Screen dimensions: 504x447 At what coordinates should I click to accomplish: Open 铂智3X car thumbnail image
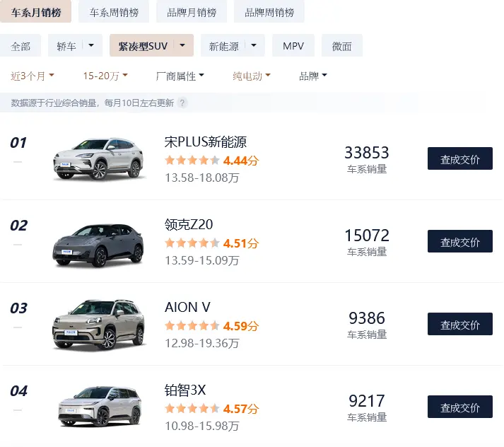pos(100,407)
